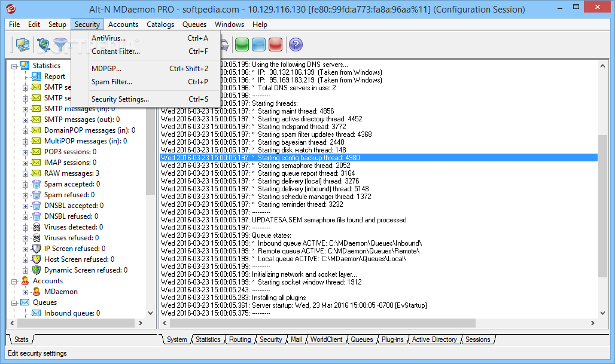Collapse the Statistics tree node
Screen dimensions: 615x364
[x=14, y=66]
